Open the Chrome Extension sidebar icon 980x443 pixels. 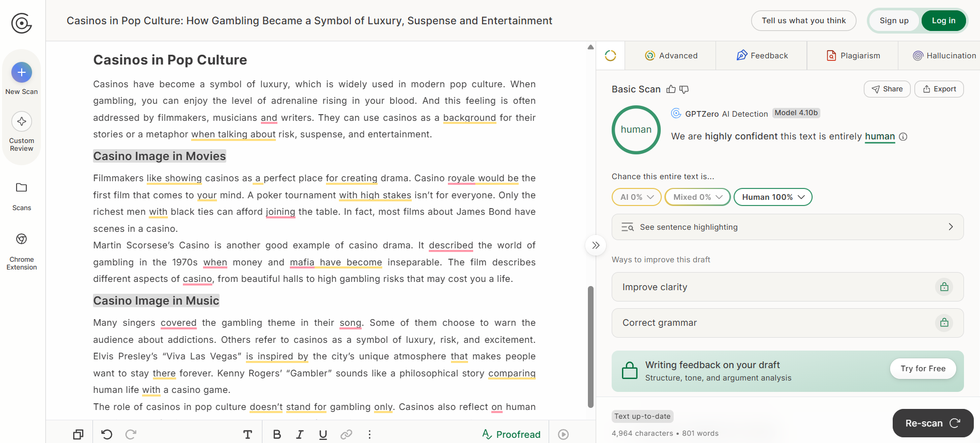tap(22, 239)
